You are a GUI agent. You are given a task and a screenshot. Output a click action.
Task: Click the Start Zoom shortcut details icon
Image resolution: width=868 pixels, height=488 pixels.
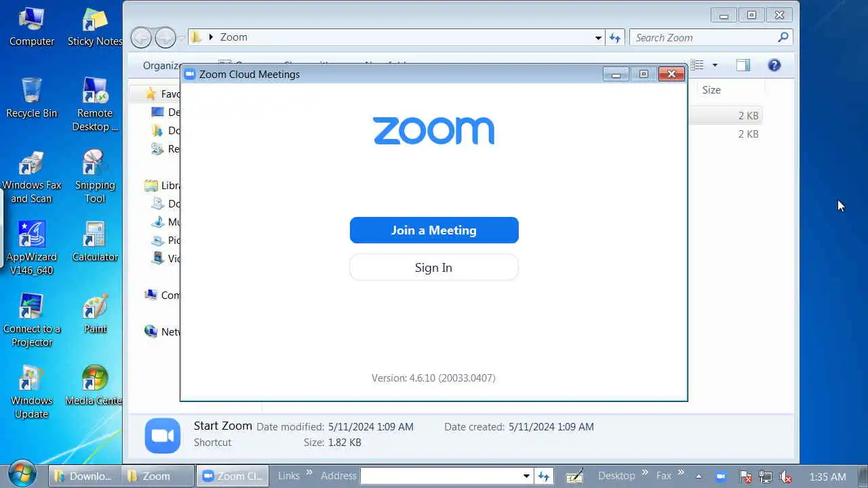click(x=163, y=435)
